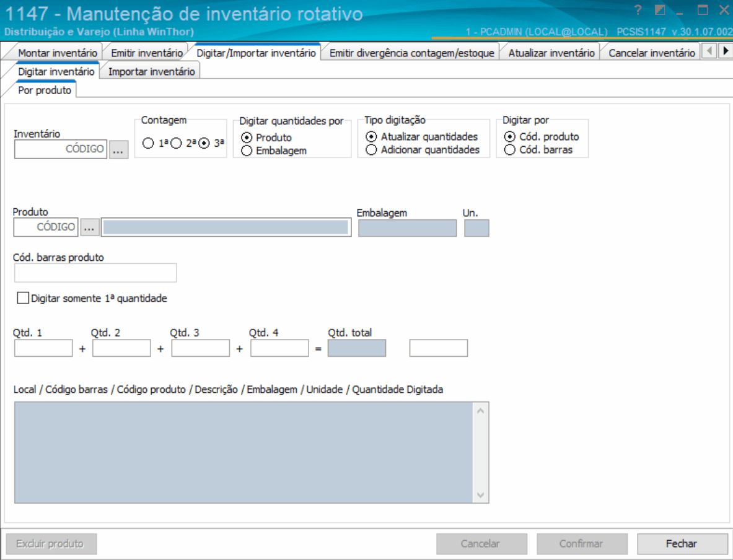Focus the Inventário CÓDIGO field
The image size is (733, 560).
[61, 149]
